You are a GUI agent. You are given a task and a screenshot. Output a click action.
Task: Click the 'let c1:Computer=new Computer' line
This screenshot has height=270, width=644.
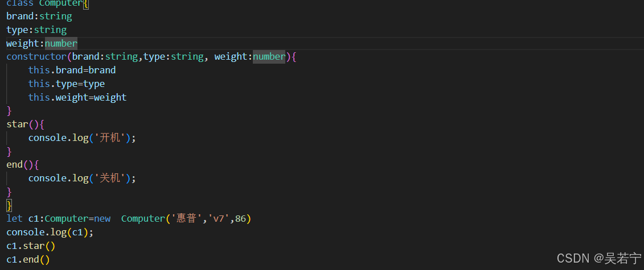(129, 219)
